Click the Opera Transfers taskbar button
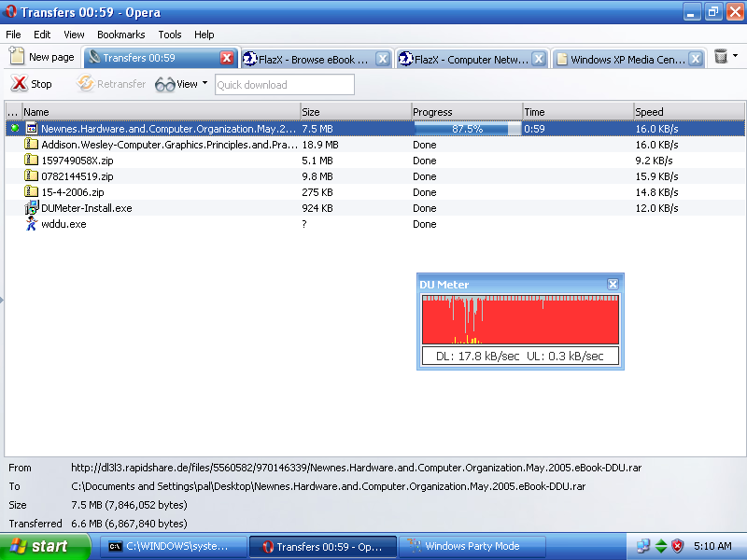 [x=323, y=547]
